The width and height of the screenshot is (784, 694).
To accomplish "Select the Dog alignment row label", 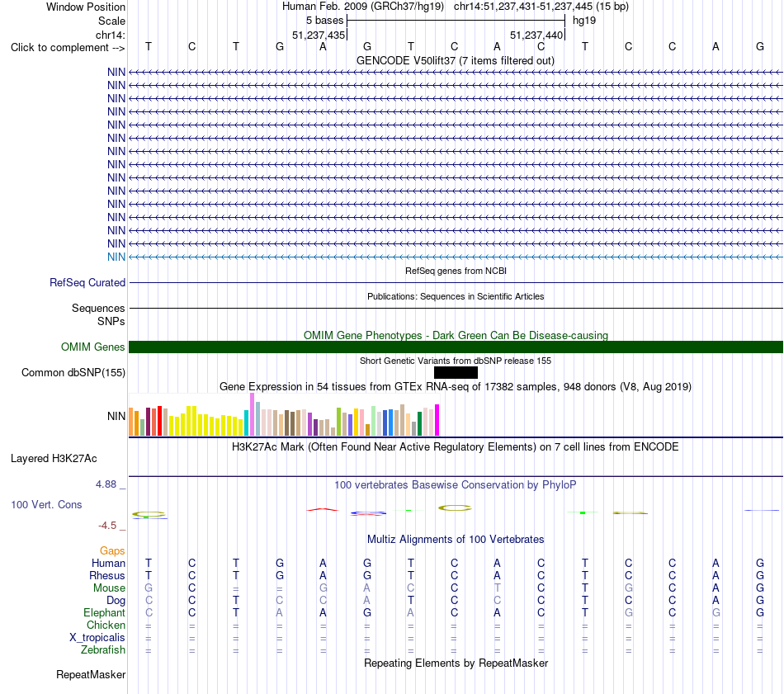I will pyautogui.click(x=116, y=601).
